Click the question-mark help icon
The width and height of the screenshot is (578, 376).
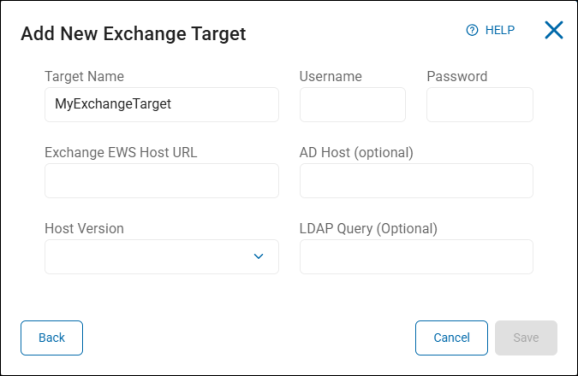click(472, 30)
